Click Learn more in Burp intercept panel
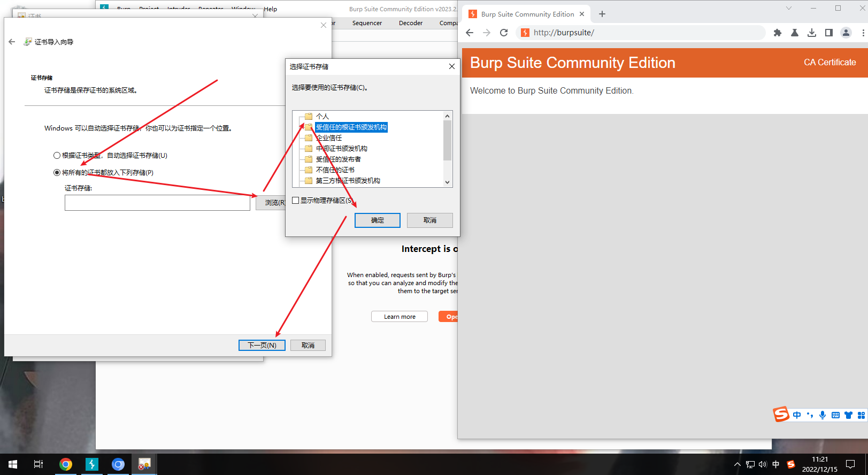 (x=400, y=317)
